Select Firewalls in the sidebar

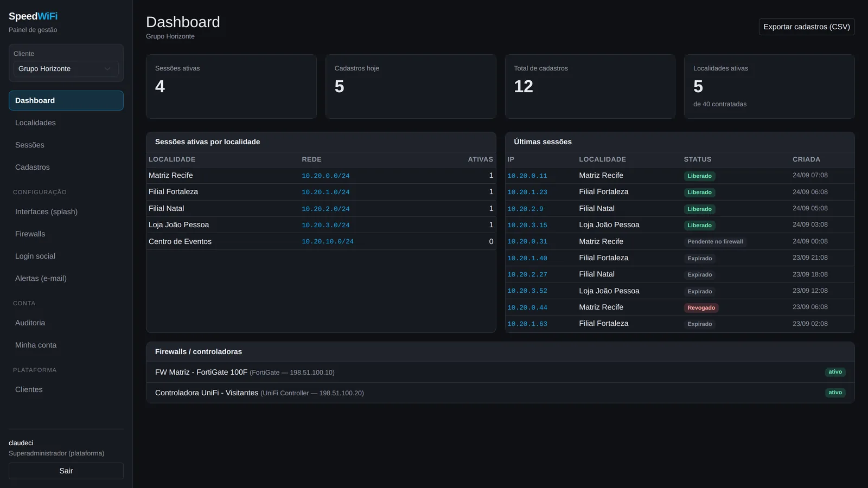tap(66, 234)
